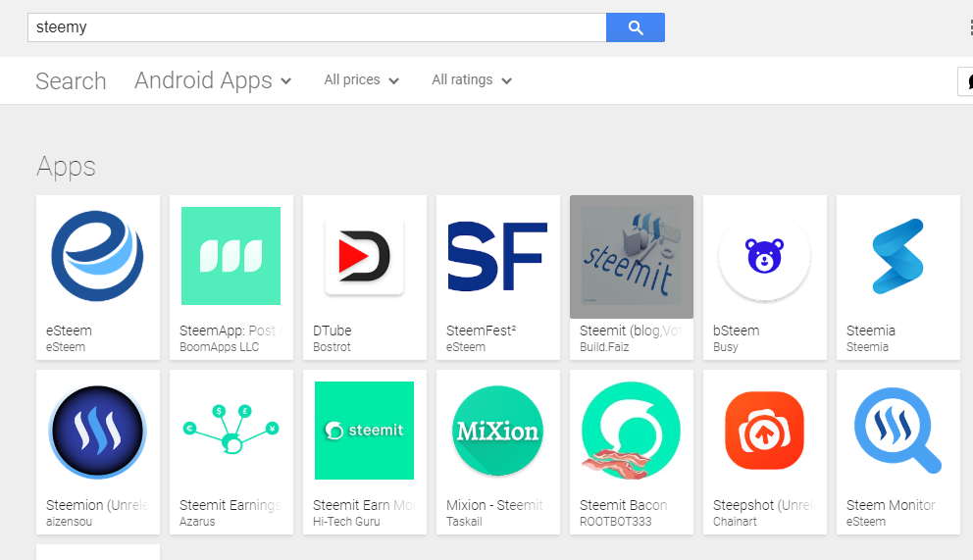
Task: Select the DTube app icon
Action: [364, 256]
